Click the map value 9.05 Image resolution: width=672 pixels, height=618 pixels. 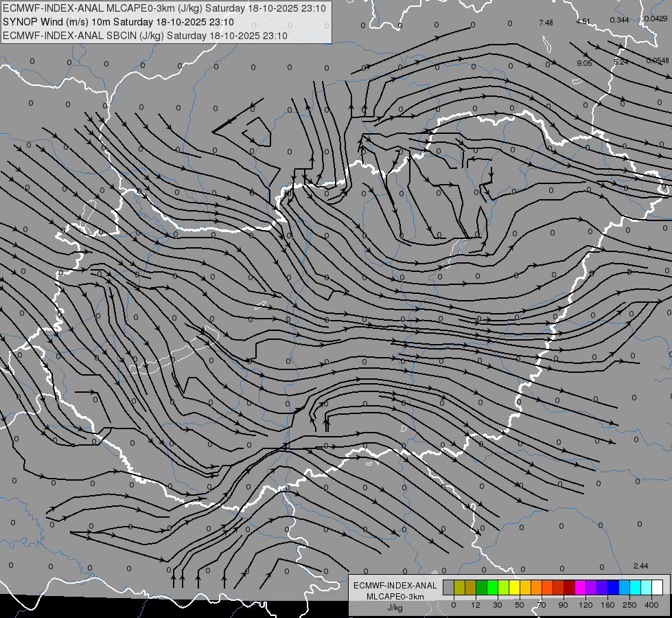click(584, 63)
